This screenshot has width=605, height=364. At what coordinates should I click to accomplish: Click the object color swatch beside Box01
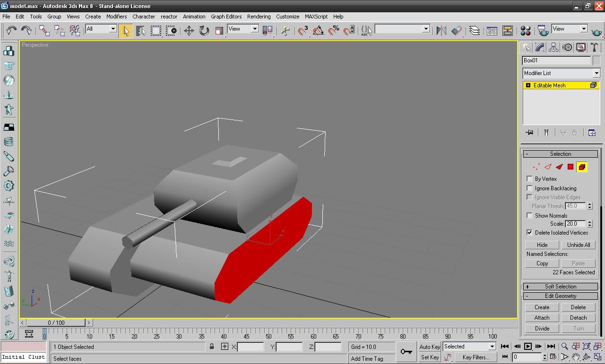click(596, 60)
